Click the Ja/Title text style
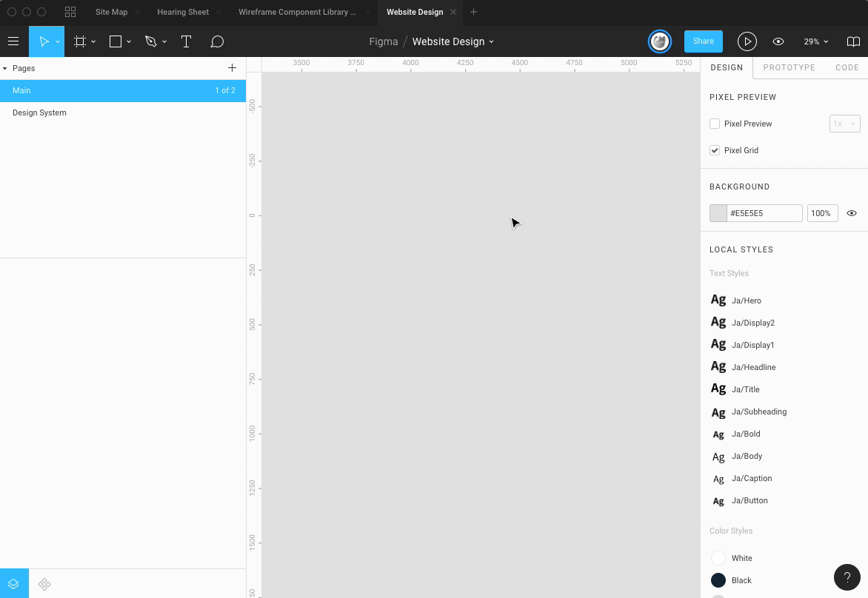868x598 pixels. point(745,389)
